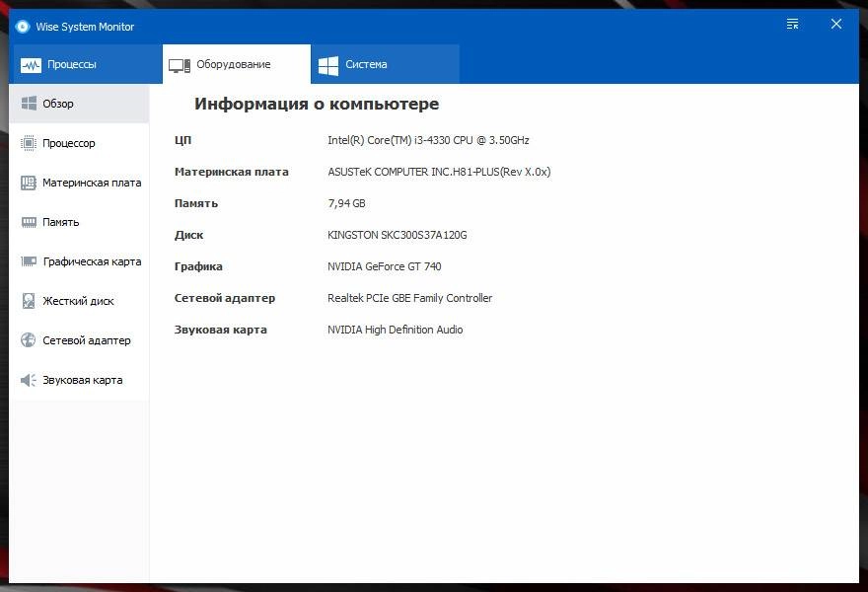868x592 pixels.
Task: Open the Память sidebar section
Action: (x=79, y=222)
